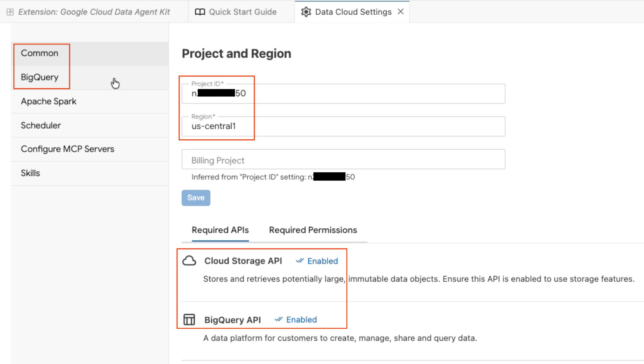Click the Project and Region heading
The height and width of the screenshot is (364, 644).
[237, 54]
